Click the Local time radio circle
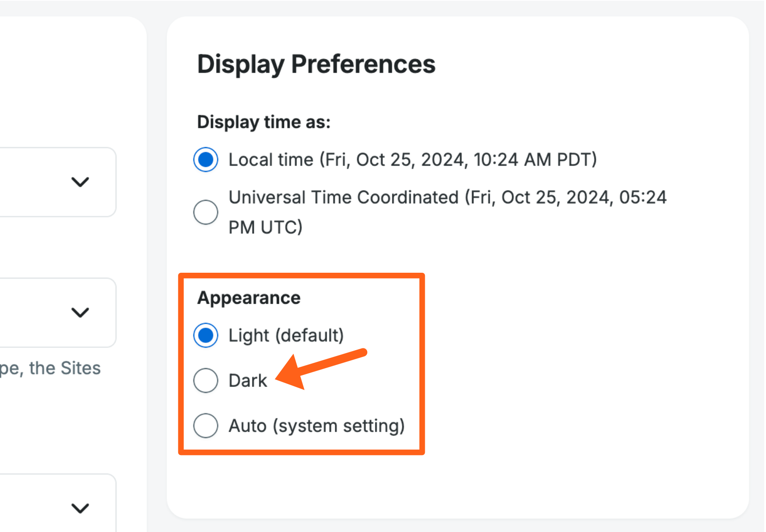The image size is (766, 532). point(206,159)
